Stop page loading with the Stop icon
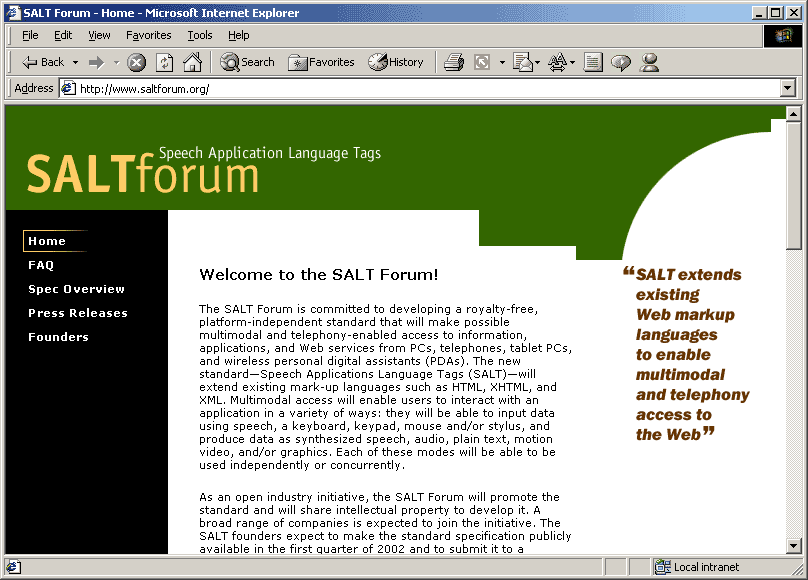 pos(137,63)
